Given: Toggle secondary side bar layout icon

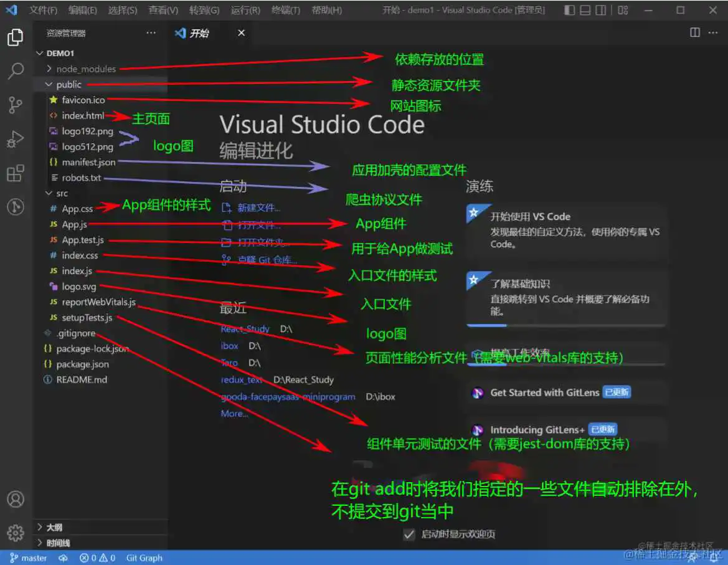Looking at the screenshot, I should point(600,10).
